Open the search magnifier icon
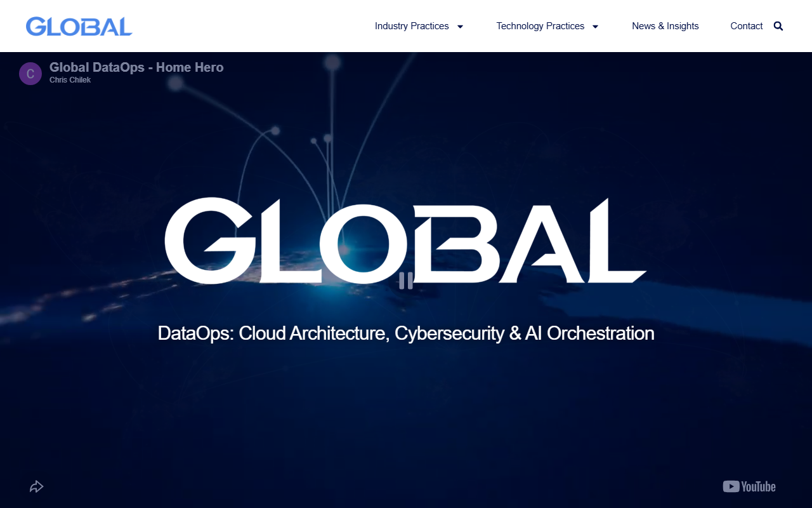The image size is (812, 508). point(778,26)
